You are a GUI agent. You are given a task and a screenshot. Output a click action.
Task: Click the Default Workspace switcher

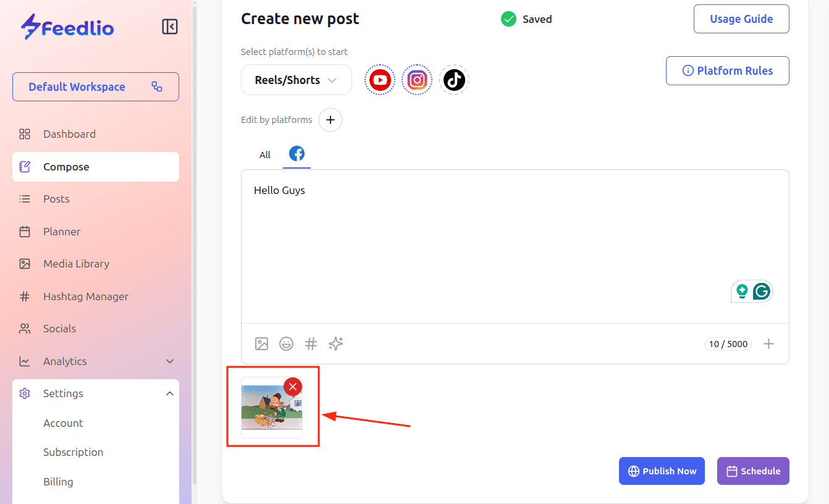[96, 87]
